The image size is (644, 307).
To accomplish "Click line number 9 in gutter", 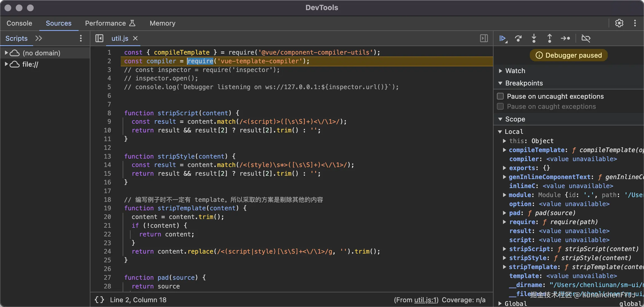I will tap(109, 121).
